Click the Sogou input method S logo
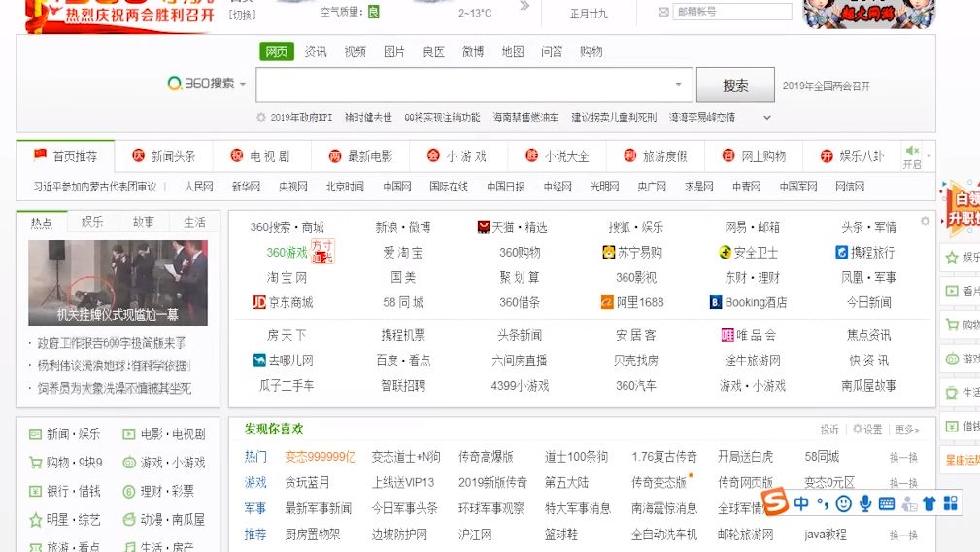The width and height of the screenshot is (980, 552). click(x=776, y=502)
